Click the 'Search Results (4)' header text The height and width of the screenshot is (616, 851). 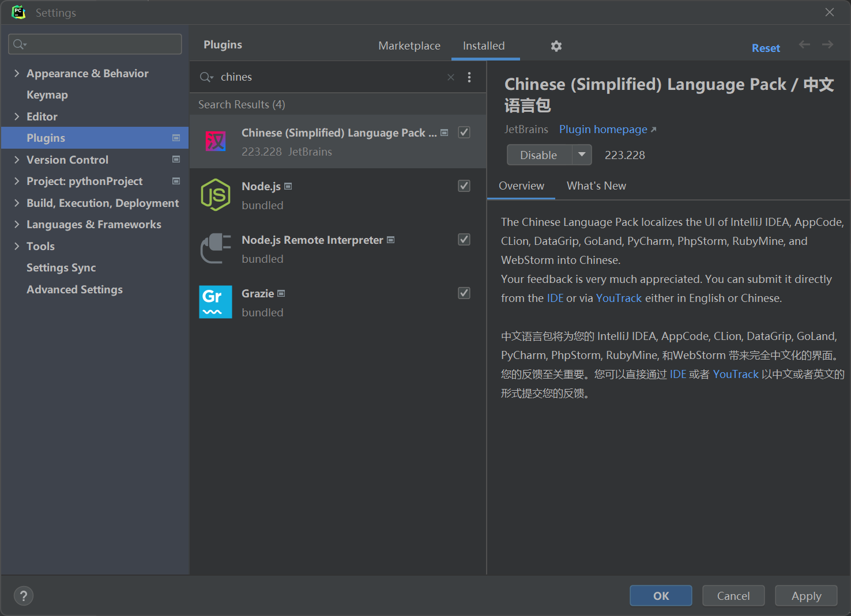pos(242,104)
